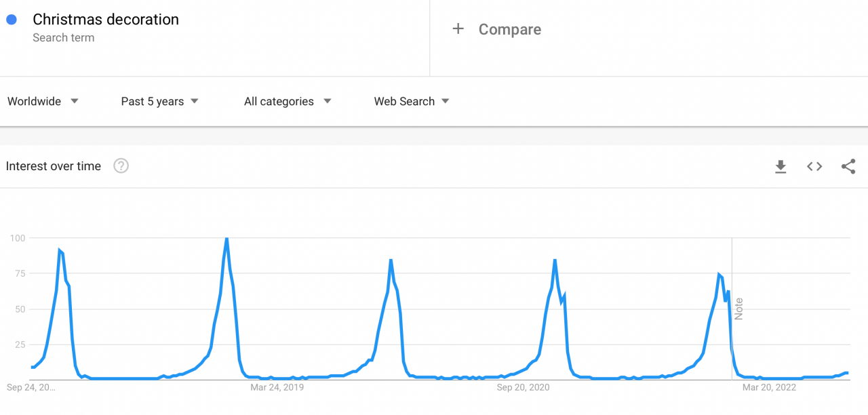
Task: Download the trends data as CSV
Action: [781, 166]
